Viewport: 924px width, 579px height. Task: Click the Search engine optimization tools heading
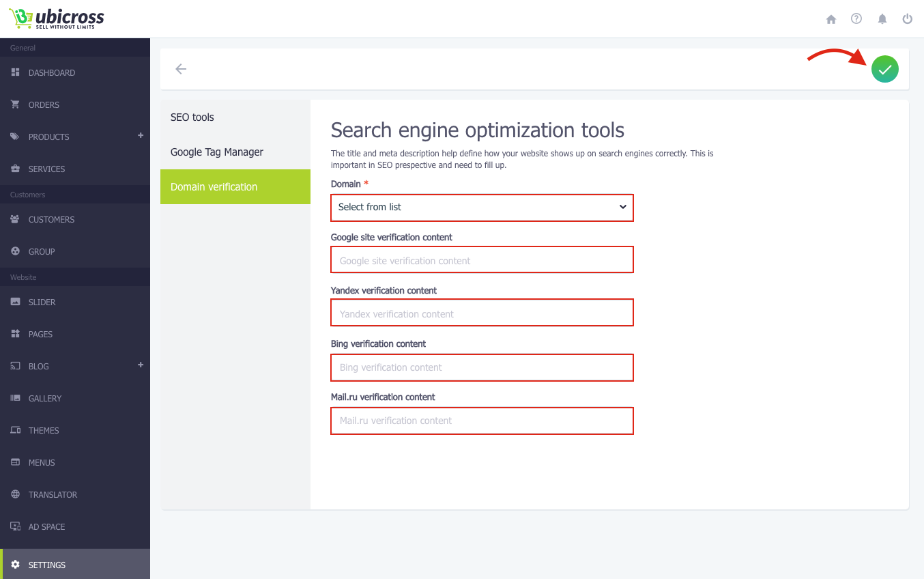pos(478,130)
